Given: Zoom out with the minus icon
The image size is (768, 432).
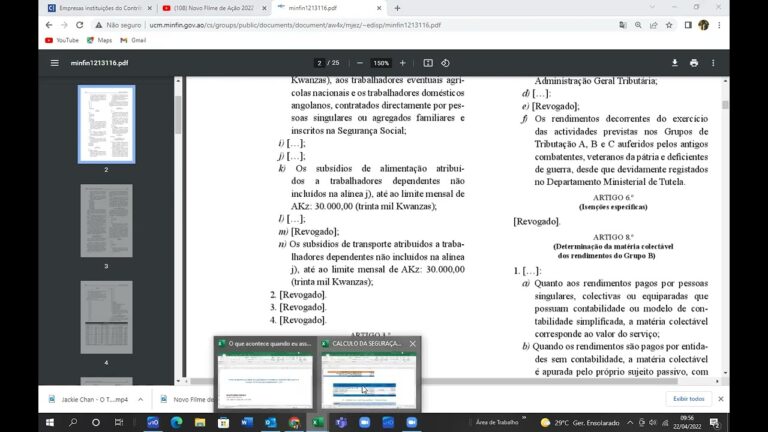Looking at the screenshot, I should point(360,63).
